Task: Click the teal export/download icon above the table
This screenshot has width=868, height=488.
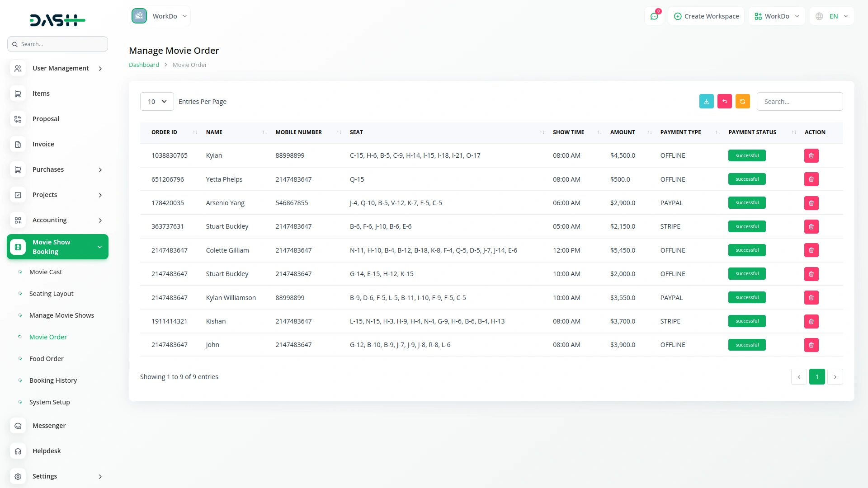Action: tap(707, 101)
